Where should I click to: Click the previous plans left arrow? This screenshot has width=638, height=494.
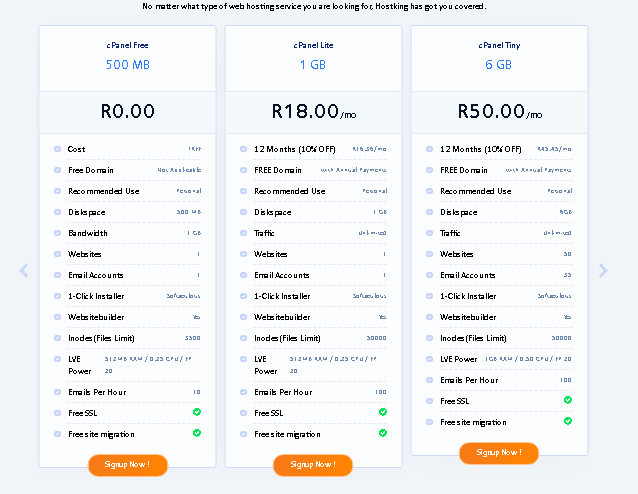pos(24,270)
